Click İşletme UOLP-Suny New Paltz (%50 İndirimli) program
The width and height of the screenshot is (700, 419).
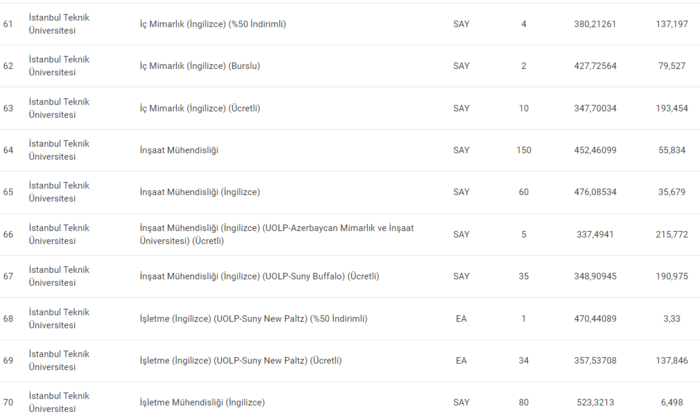[x=253, y=318]
